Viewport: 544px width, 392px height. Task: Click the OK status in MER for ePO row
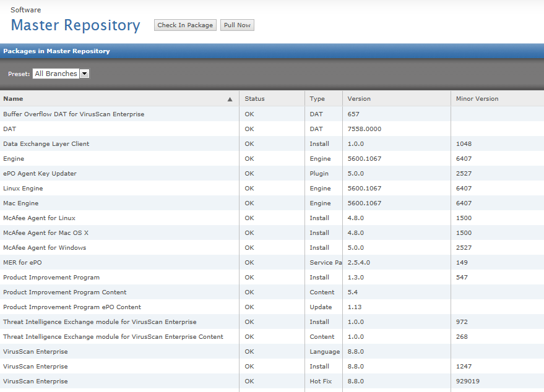249,263
